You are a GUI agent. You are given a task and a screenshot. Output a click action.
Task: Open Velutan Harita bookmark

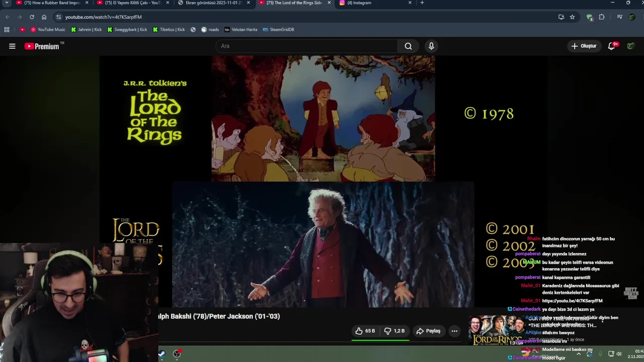point(241,30)
